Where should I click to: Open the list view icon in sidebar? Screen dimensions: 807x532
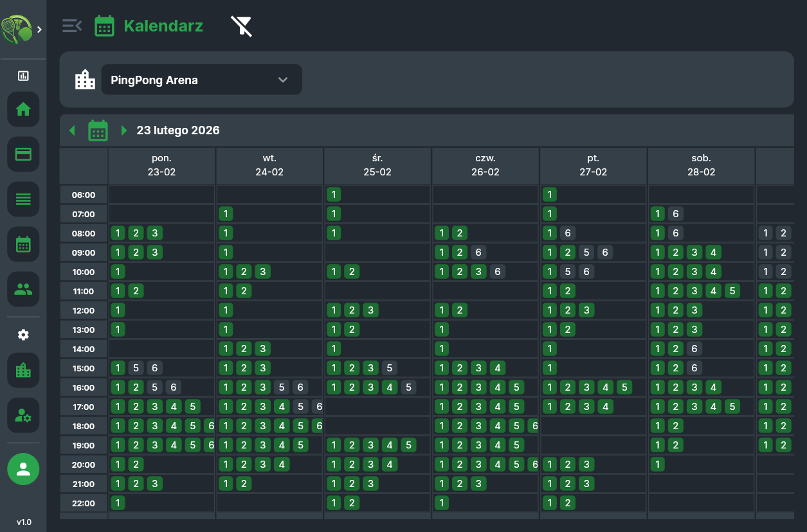coord(23,199)
